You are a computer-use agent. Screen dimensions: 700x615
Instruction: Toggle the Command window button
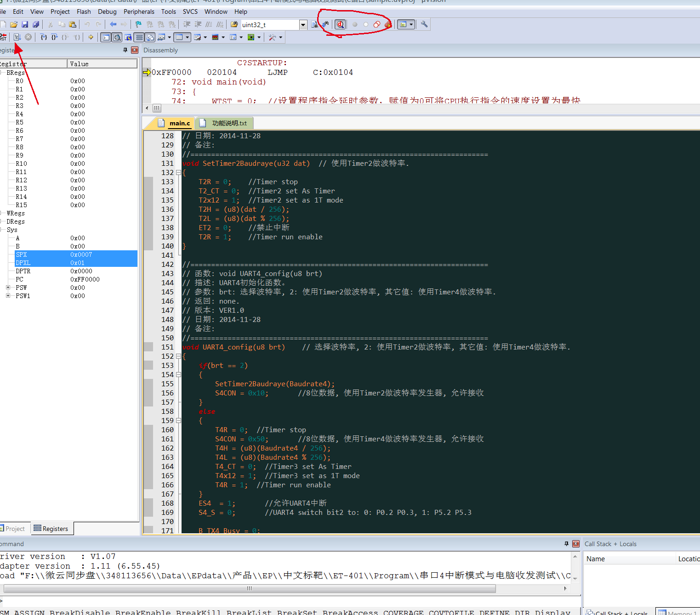[x=106, y=37]
